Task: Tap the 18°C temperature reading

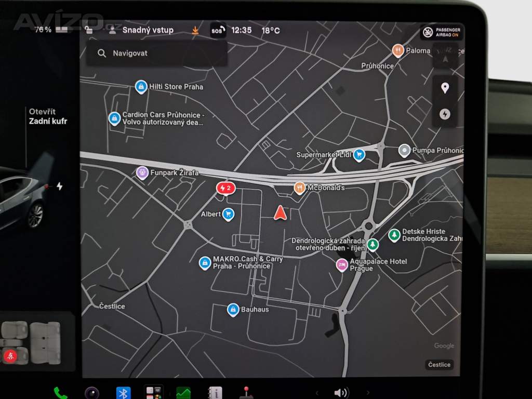Action: click(271, 31)
